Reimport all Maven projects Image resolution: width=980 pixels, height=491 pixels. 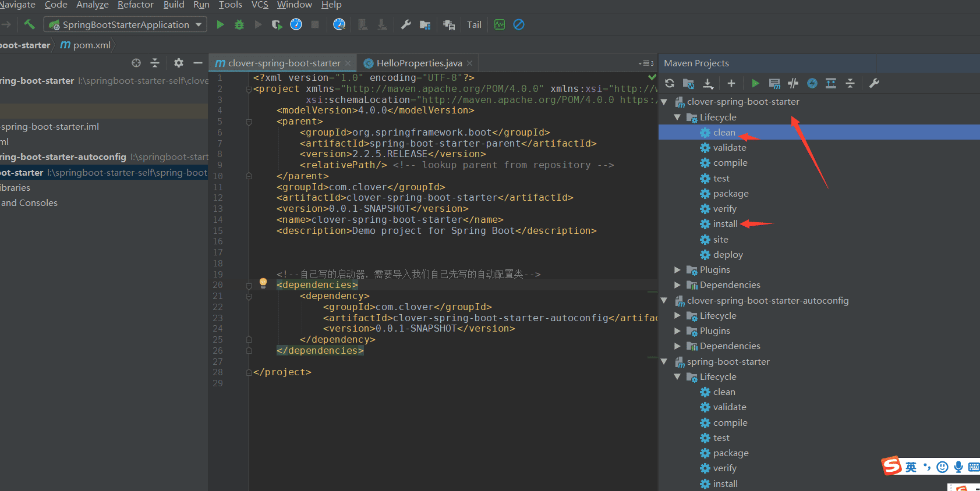[670, 83]
